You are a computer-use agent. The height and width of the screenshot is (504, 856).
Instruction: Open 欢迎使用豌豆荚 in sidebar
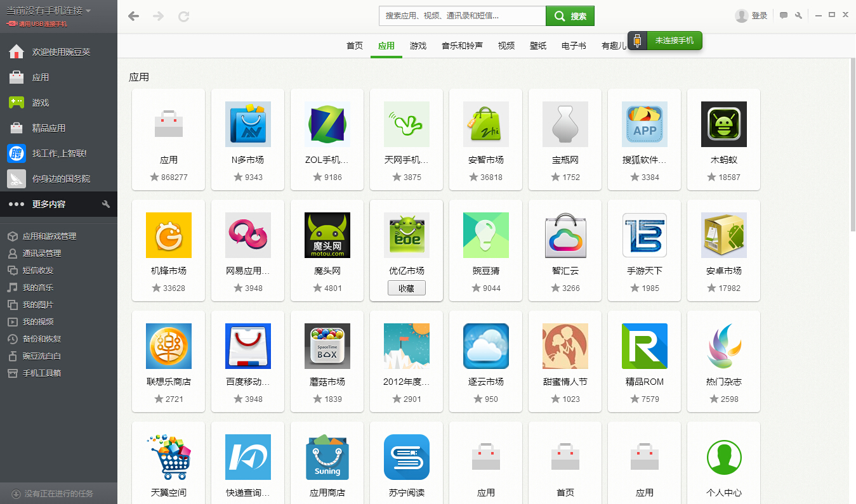point(58,52)
